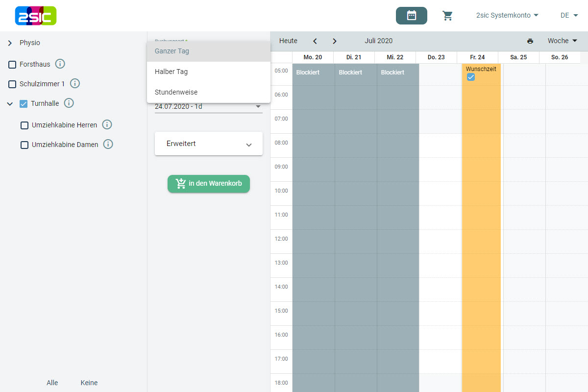
Task: Open the Woche view dropdown
Action: [x=562, y=41]
